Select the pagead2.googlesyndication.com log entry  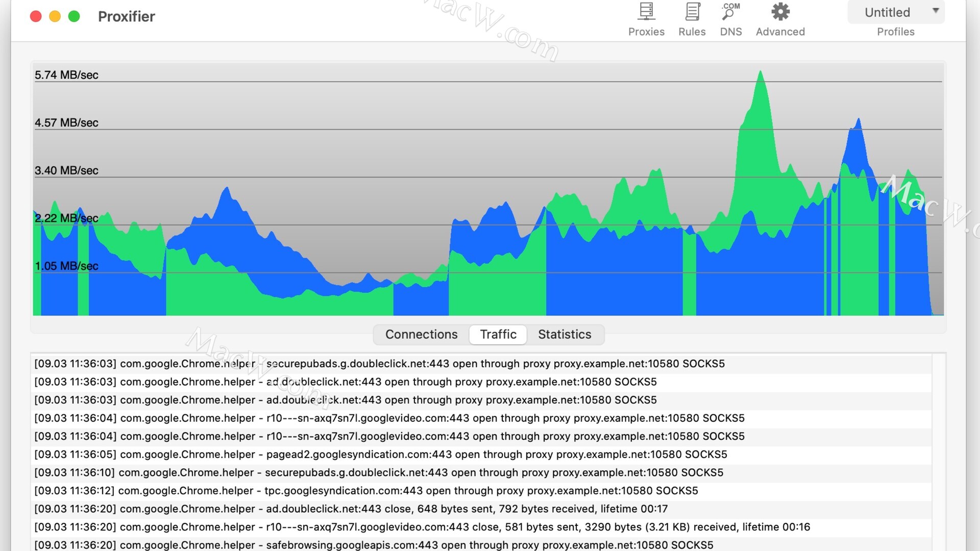click(x=380, y=454)
